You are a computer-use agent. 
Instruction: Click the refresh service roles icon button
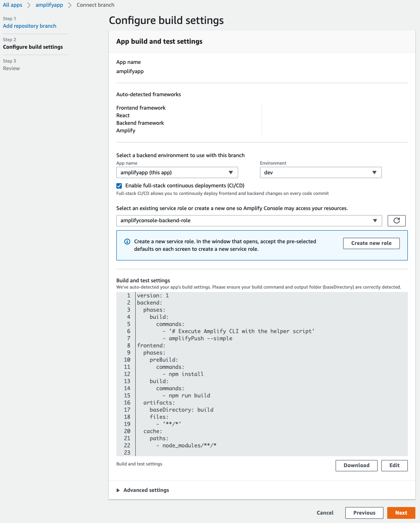pos(396,221)
